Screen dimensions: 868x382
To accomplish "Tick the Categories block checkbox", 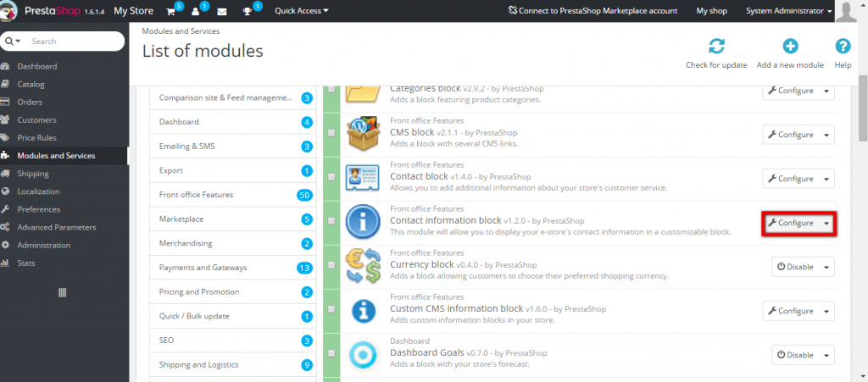I will [331, 89].
